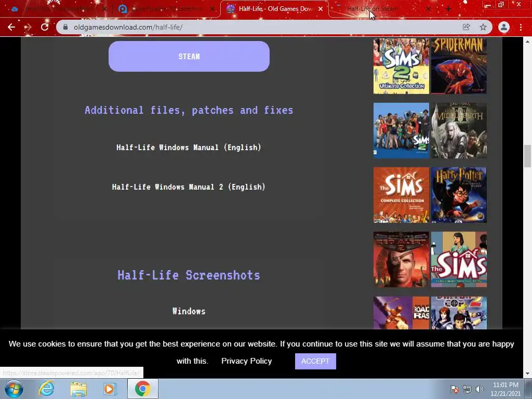Open Half-Life Windows Manual (English) link
Screen dimensions: 532x399
[189, 148]
